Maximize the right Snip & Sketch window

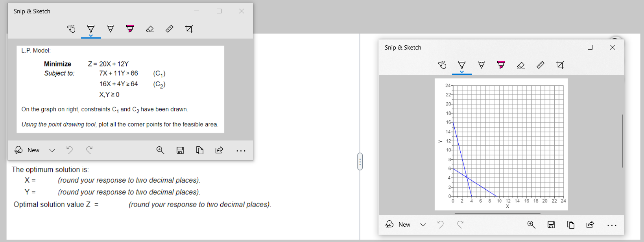590,47
